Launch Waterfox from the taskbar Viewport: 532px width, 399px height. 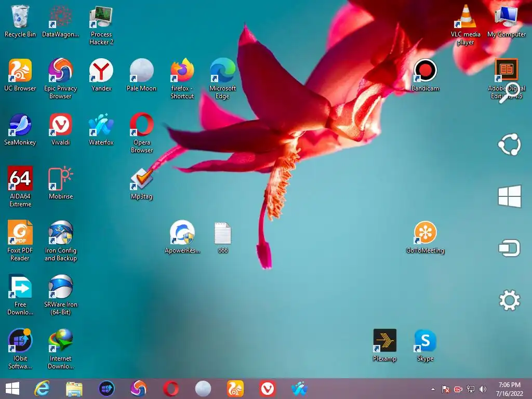click(x=299, y=389)
